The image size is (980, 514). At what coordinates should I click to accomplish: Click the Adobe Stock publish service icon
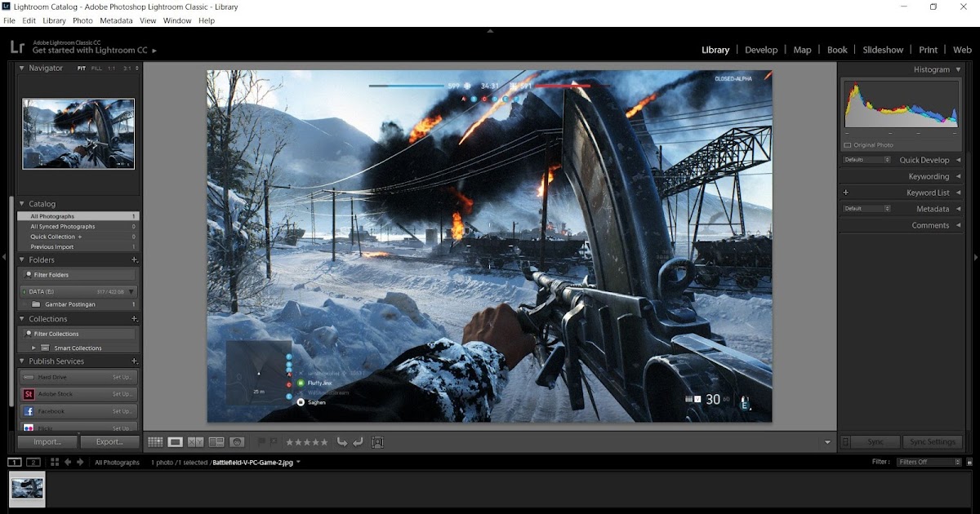coord(29,394)
